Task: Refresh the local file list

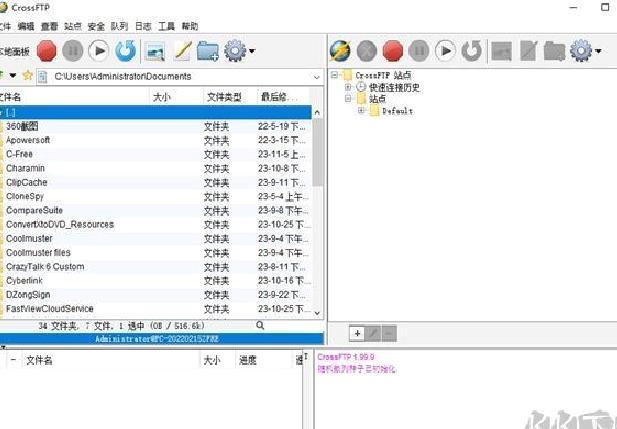Action: tap(126, 51)
